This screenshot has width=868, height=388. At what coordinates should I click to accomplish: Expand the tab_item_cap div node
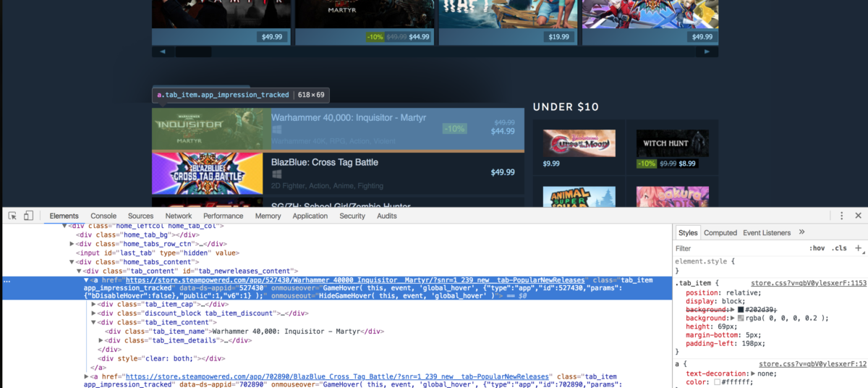click(93, 304)
